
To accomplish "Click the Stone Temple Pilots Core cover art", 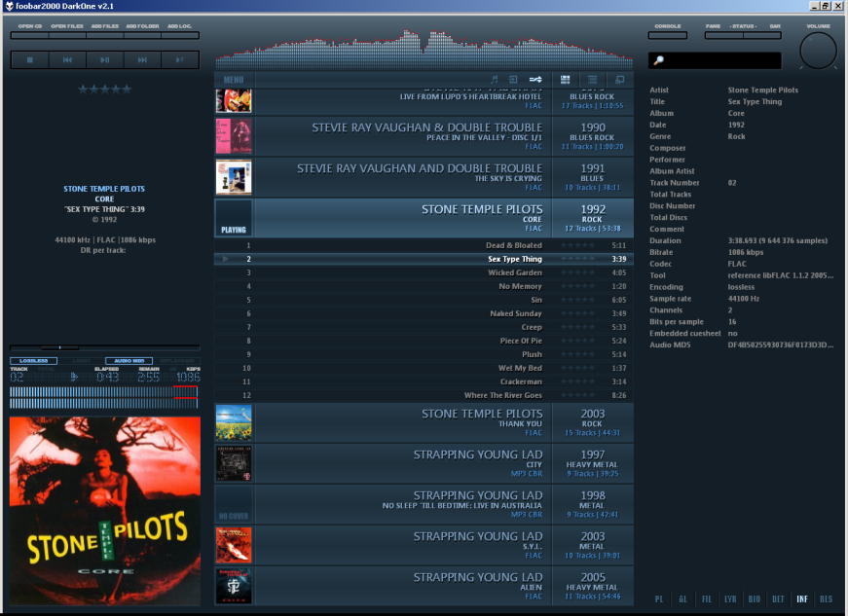I will click(105, 511).
